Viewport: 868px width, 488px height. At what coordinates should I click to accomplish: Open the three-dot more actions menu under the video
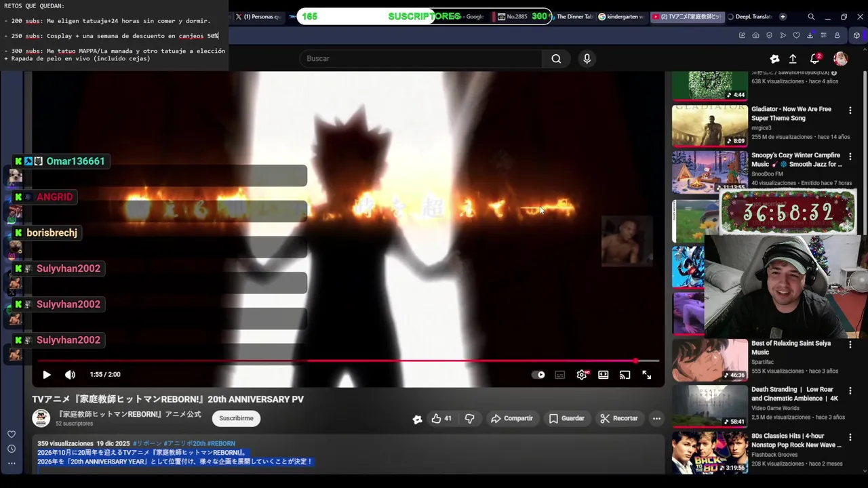656,418
